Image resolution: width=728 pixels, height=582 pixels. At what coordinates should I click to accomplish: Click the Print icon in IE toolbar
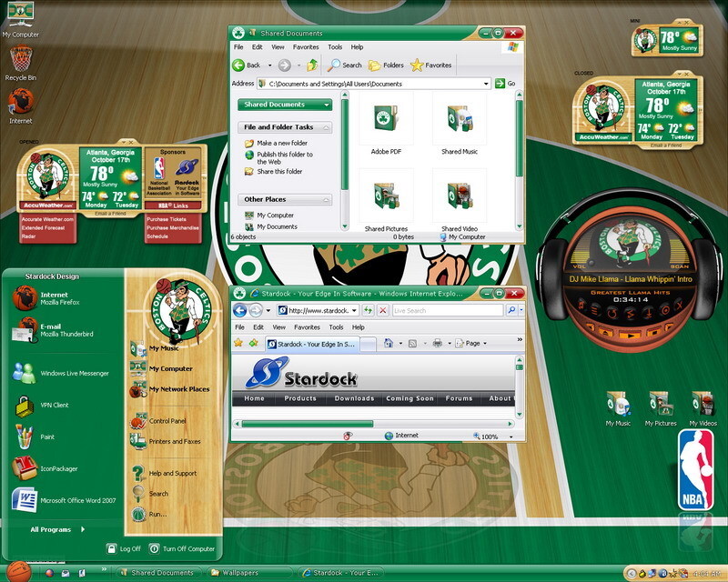click(438, 343)
